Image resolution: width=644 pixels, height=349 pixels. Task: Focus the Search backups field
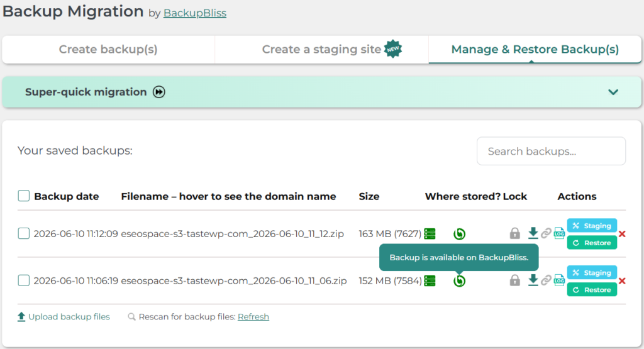[x=551, y=151]
